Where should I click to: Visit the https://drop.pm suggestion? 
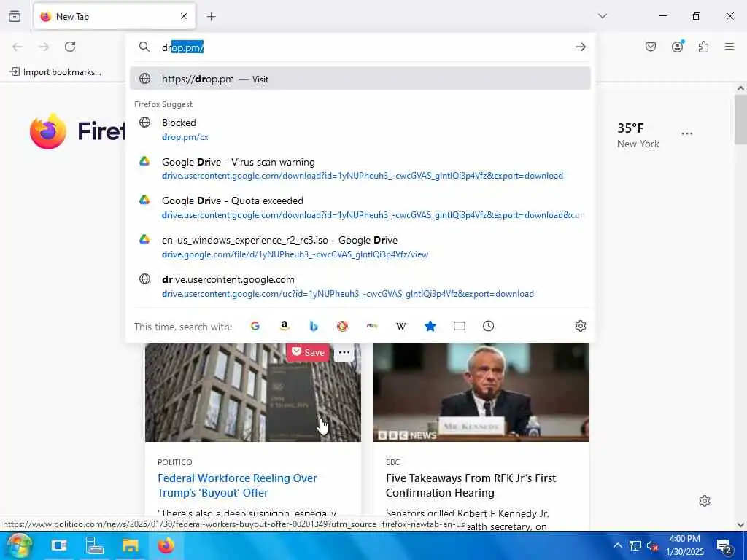[x=360, y=79]
